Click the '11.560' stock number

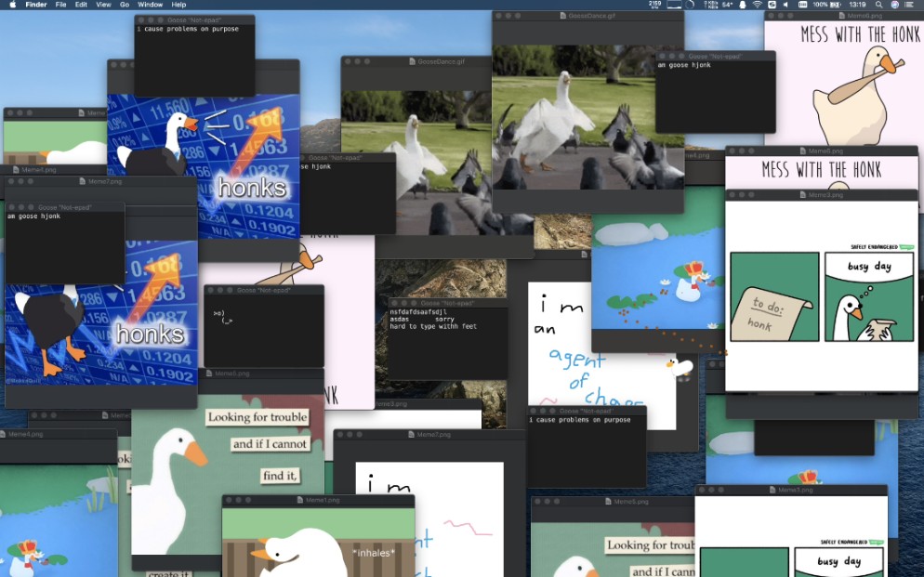pyautogui.click(x=168, y=109)
